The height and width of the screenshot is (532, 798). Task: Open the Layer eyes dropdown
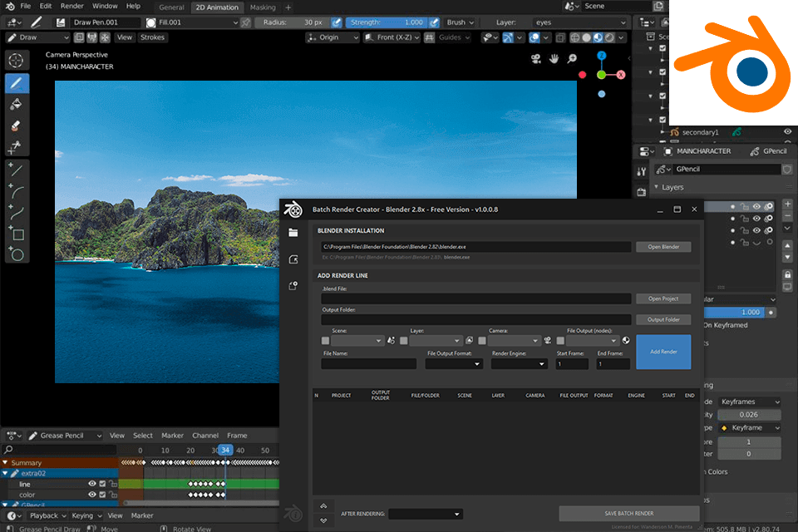(x=579, y=22)
